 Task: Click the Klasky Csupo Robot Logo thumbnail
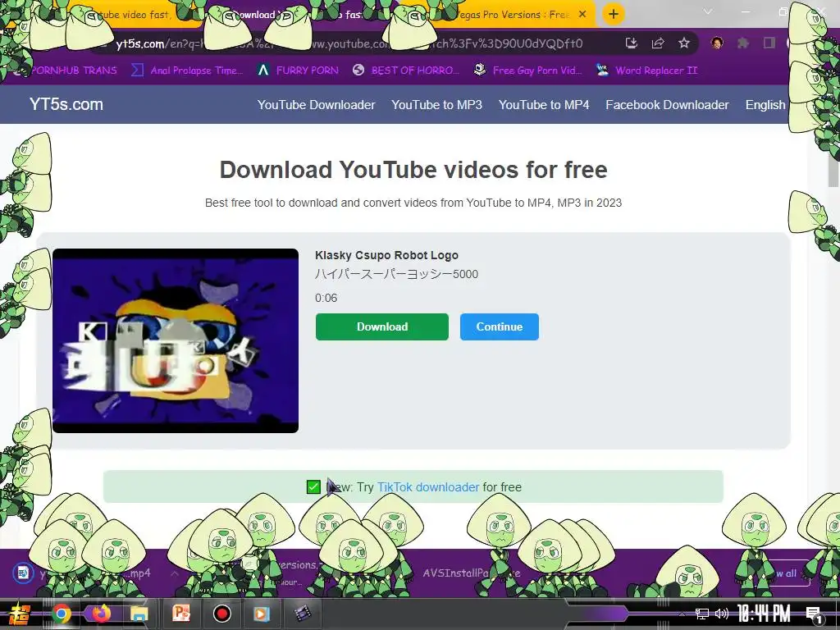176,340
